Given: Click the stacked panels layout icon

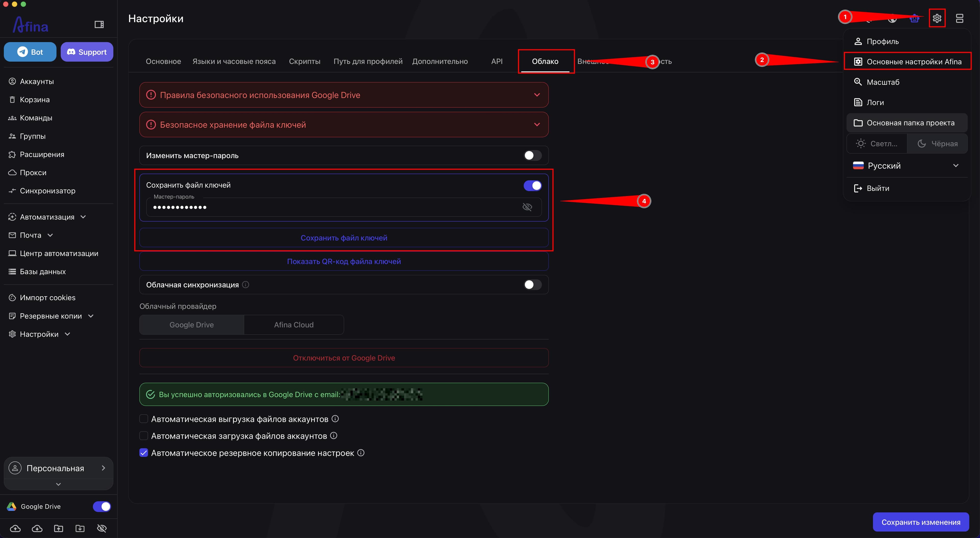Looking at the screenshot, I should [960, 18].
